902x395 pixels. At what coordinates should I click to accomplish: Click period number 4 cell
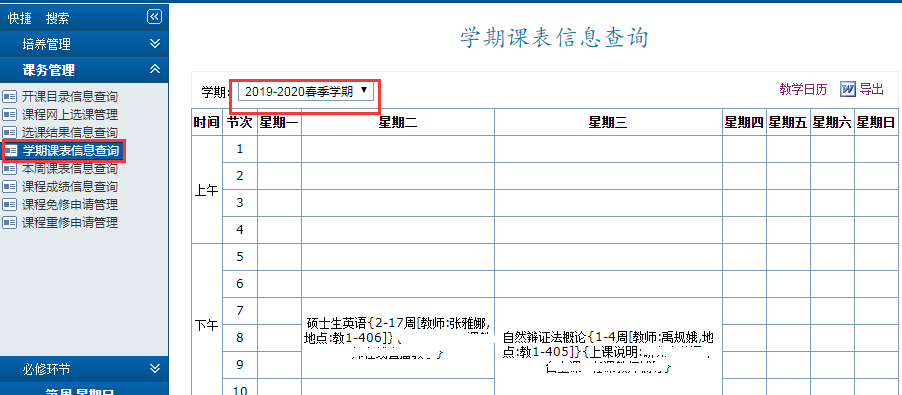pos(240,230)
